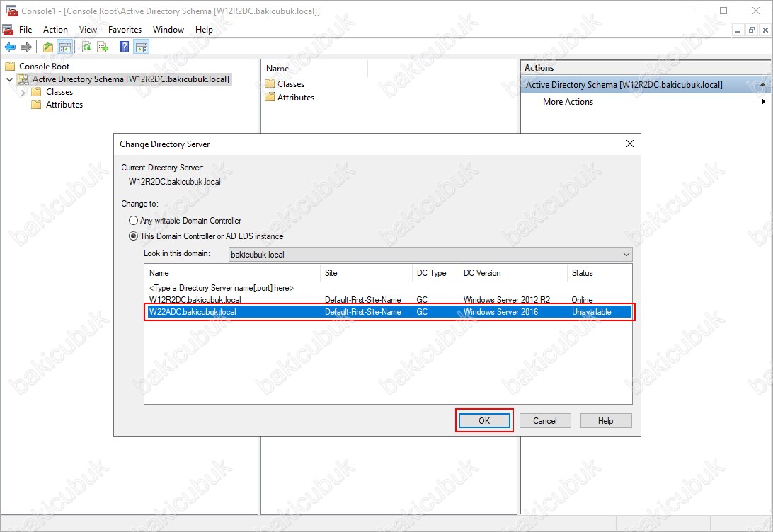Select the Attributes folder in the console tree
The image size is (773, 532).
coord(64,105)
